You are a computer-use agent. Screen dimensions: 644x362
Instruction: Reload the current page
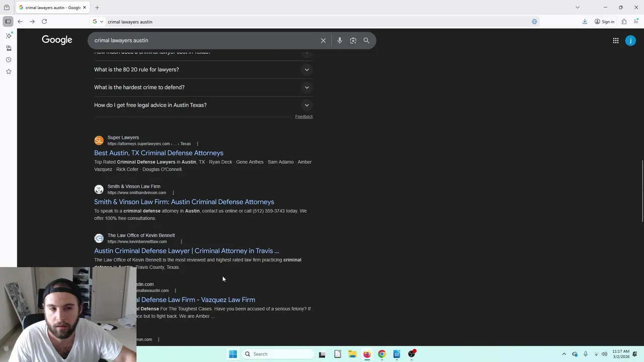coord(44,22)
